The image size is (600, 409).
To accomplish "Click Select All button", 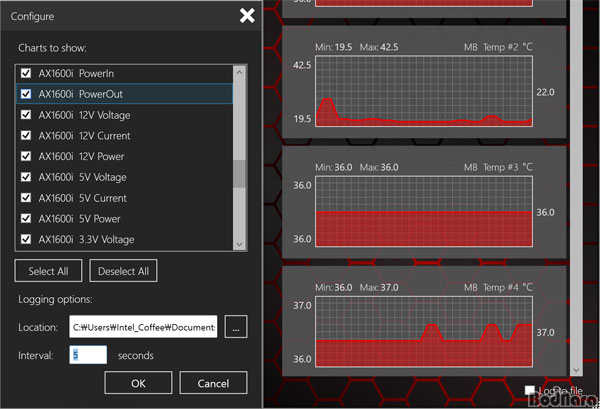I will pyautogui.click(x=48, y=271).
